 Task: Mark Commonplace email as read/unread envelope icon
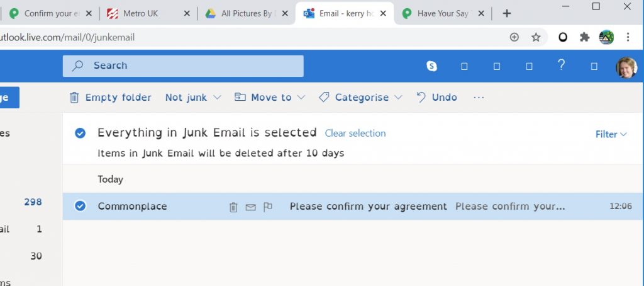[x=250, y=207]
